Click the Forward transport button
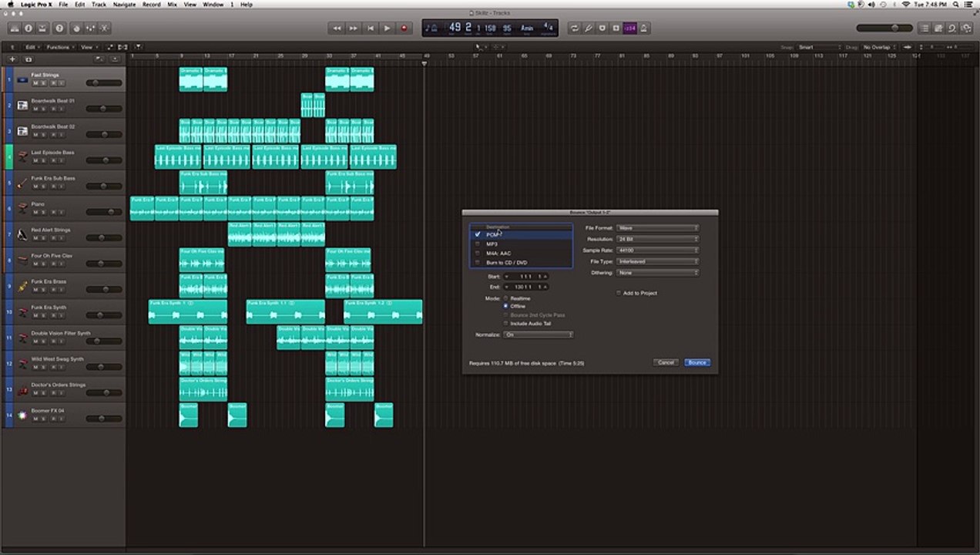This screenshot has height=555, width=980. click(x=354, y=29)
